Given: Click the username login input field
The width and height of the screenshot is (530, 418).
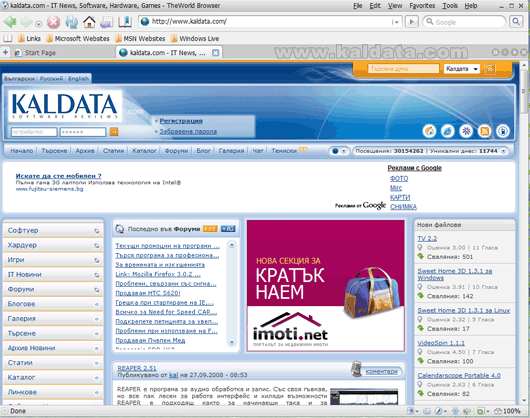Looking at the screenshot, I should [34, 132].
